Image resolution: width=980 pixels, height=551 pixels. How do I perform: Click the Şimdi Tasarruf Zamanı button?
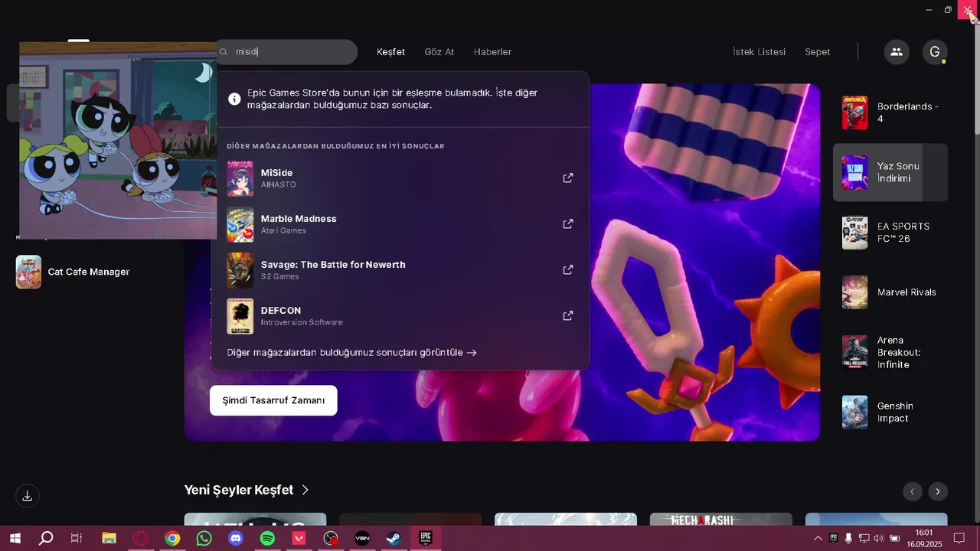(273, 400)
